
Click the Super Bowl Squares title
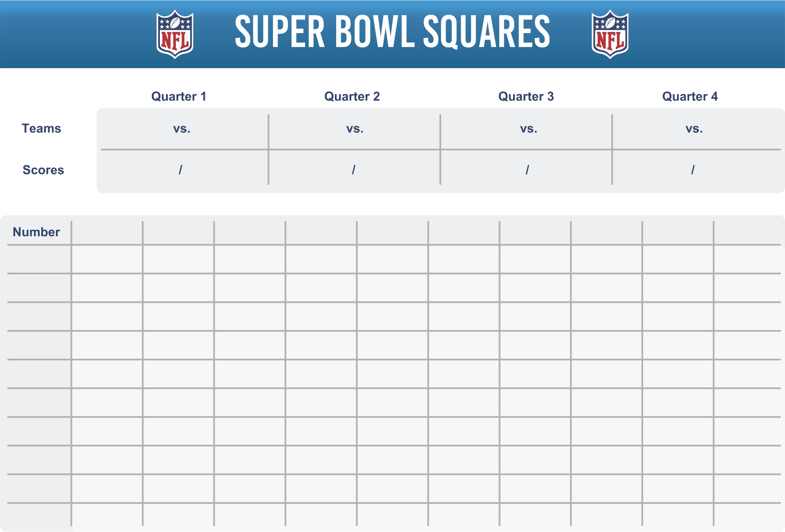click(x=392, y=32)
